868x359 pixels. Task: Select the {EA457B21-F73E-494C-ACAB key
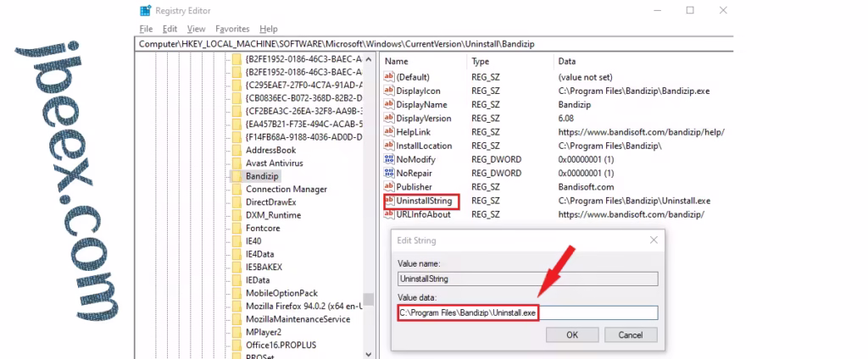coord(304,124)
